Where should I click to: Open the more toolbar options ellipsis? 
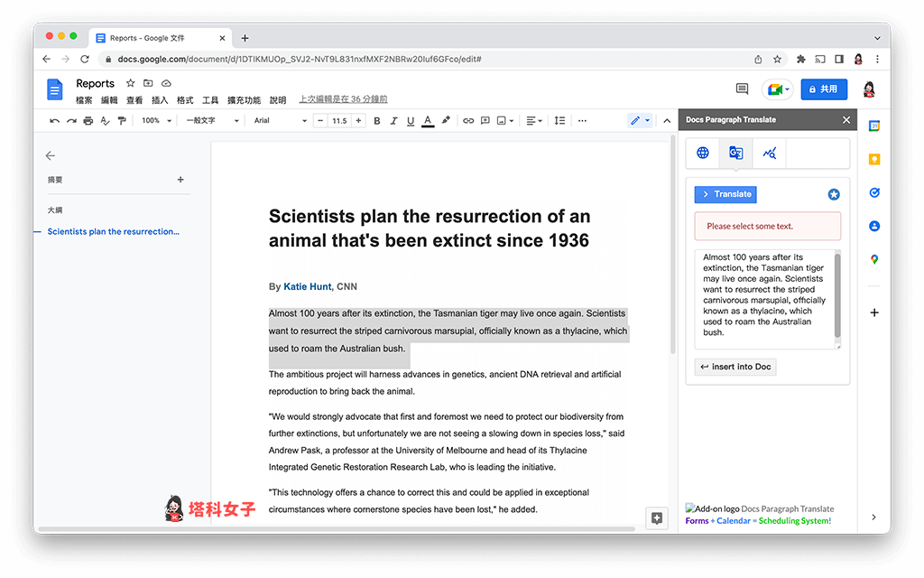(582, 121)
